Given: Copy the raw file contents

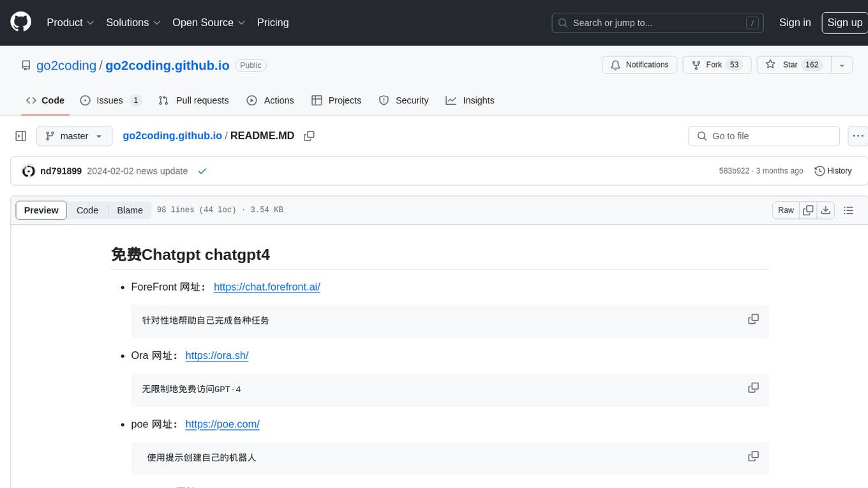Looking at the screenshot, I should [809, 210].
